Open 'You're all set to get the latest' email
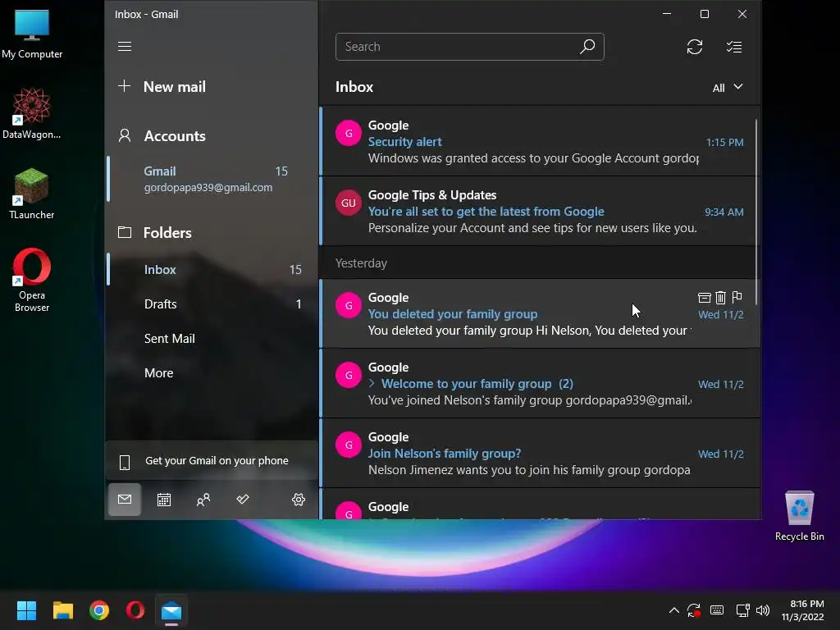Image resolution: width=840 pixels, height=630 pixels. tap(540, 211)
